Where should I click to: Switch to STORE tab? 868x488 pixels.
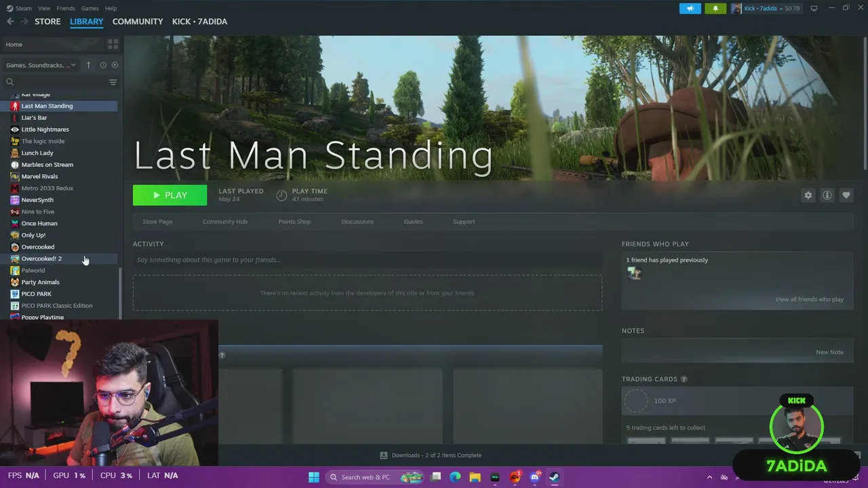point(47,22)
